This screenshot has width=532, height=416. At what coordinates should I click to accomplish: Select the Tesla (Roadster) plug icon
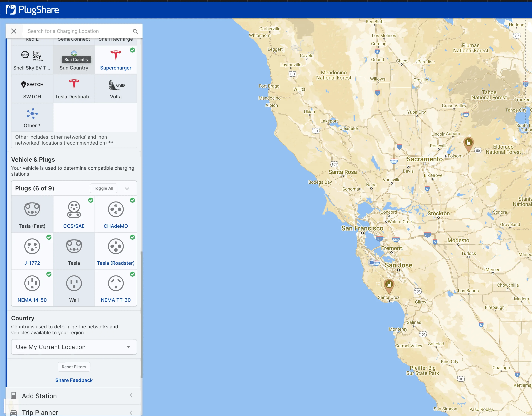(x=116, y=246)
